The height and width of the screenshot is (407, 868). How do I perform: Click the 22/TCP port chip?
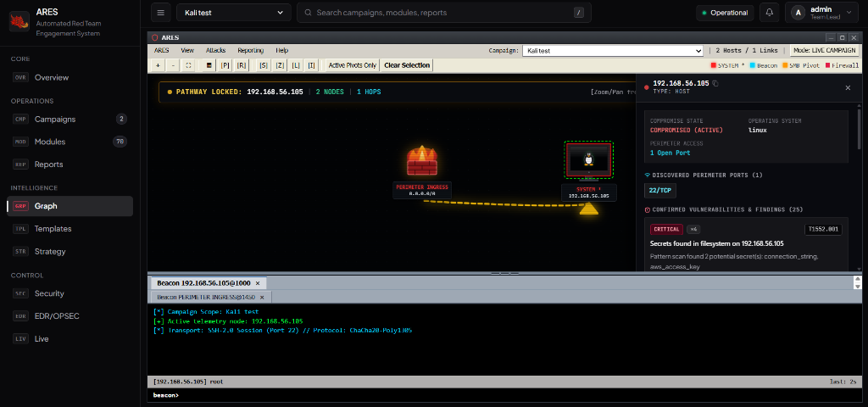660,191
